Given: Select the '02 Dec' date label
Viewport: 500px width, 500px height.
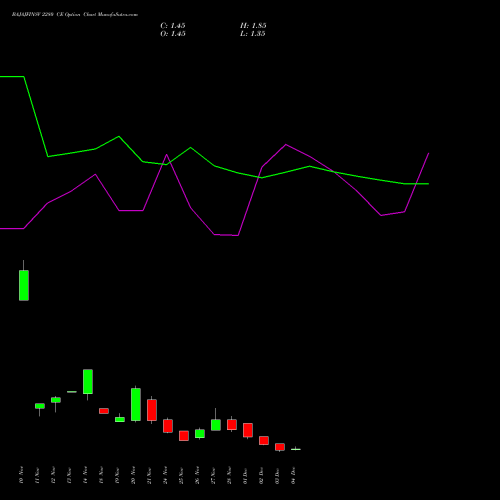Looking at the screenshot, I should tap(261, 475).
